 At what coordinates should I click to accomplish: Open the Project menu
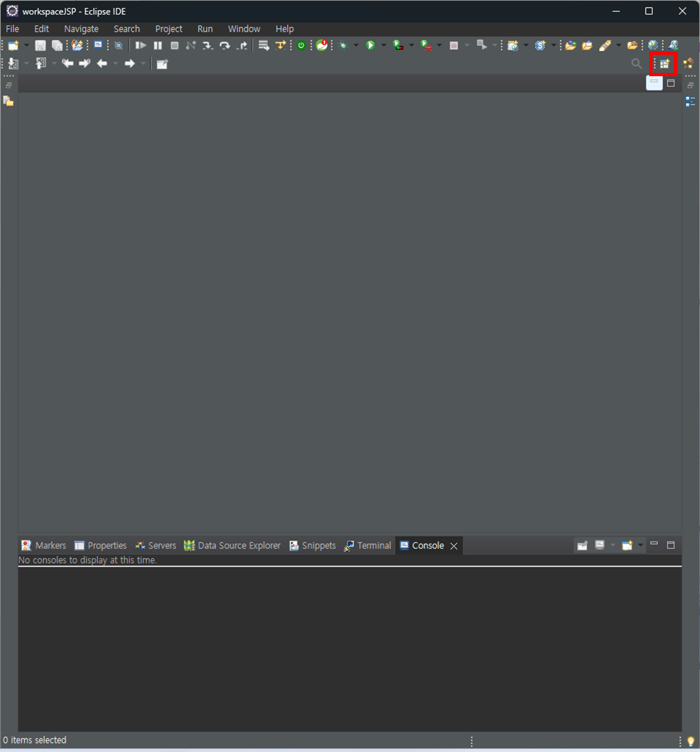pos(169,29)
